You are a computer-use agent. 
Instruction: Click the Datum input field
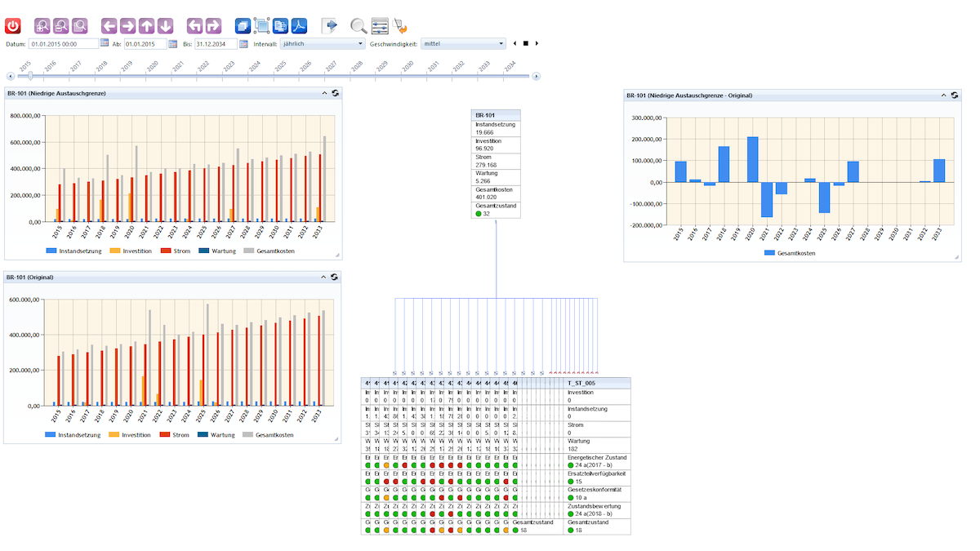[64, 43]
